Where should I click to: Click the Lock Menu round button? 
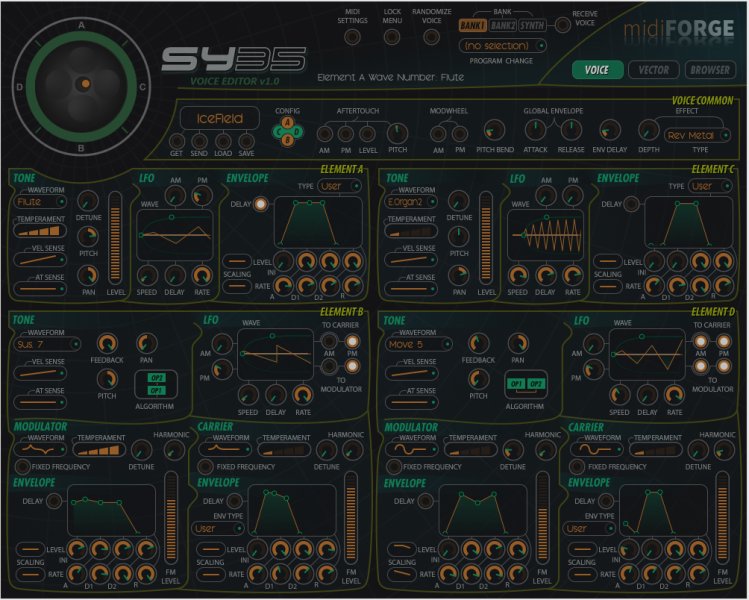tap(392, 37)
